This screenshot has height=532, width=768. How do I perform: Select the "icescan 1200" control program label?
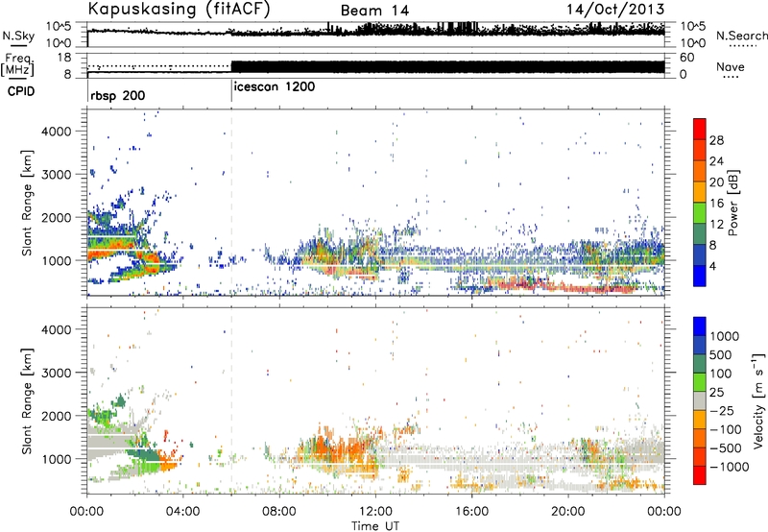click(x=275, y=86)
